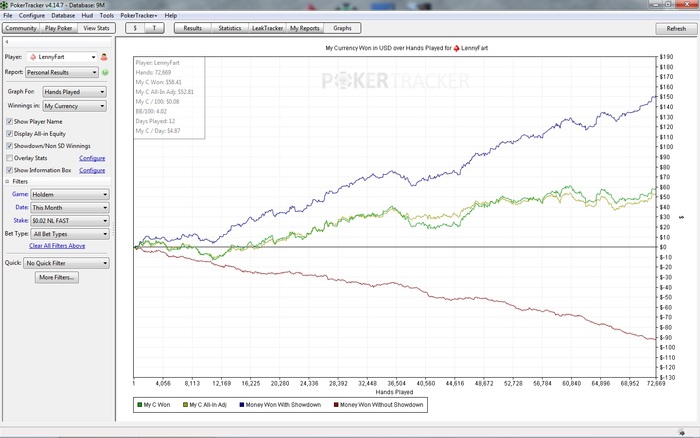The height and width of the screenshot is (438, 700).
Task: Open the Winnings in dropdown My Currency
Action: (x=74, y=106)
